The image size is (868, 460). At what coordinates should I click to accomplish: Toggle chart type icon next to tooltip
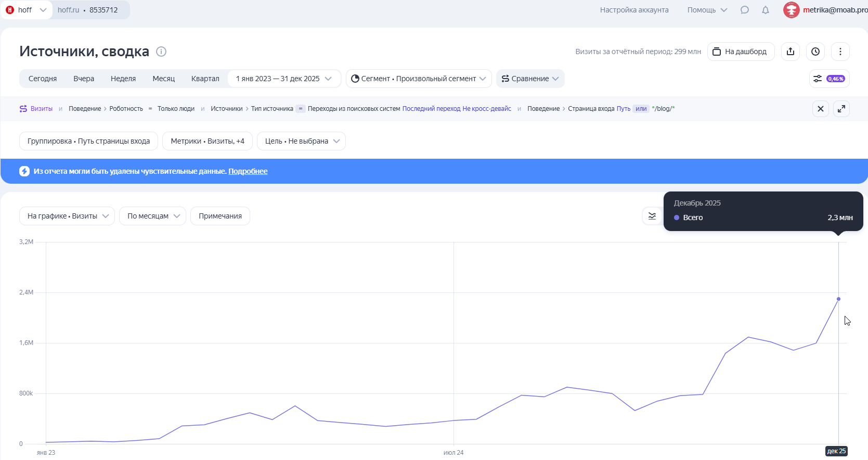pyautogui.click(x=652, y=216)
